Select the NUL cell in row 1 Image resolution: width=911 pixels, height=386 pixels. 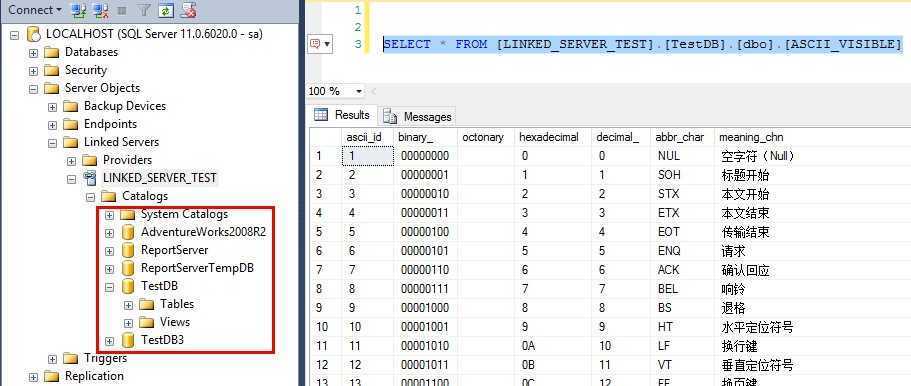click(682, 156)
